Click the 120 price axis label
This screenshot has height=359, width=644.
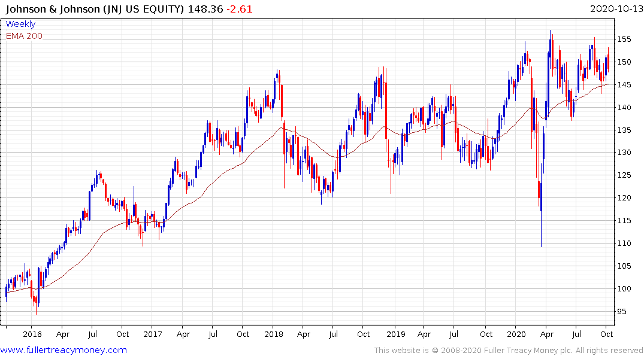click(x=624, y=198)
